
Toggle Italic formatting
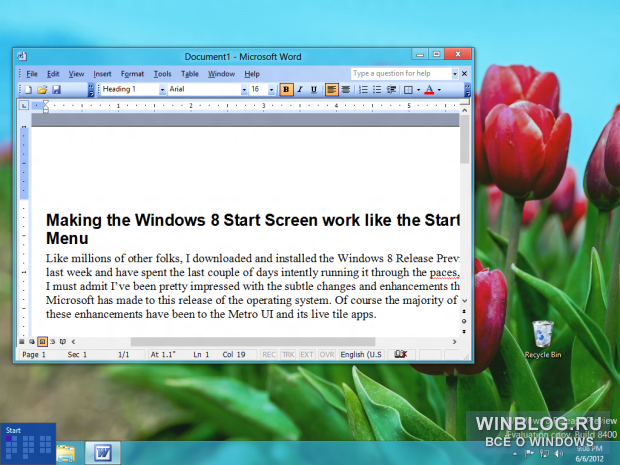[300, 90]
